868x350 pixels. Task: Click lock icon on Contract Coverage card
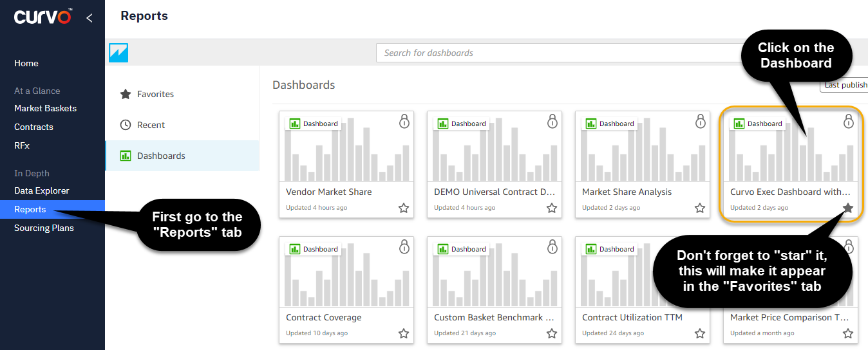[x=404, y=246]
